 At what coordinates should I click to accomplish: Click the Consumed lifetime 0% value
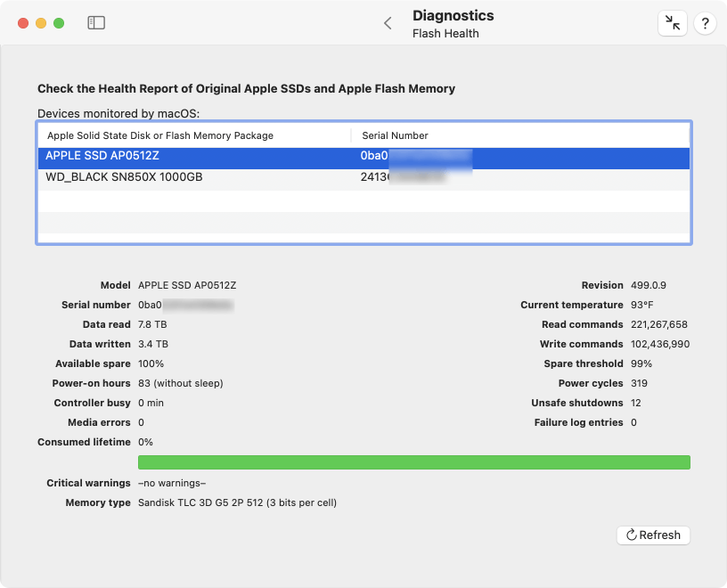145,442
